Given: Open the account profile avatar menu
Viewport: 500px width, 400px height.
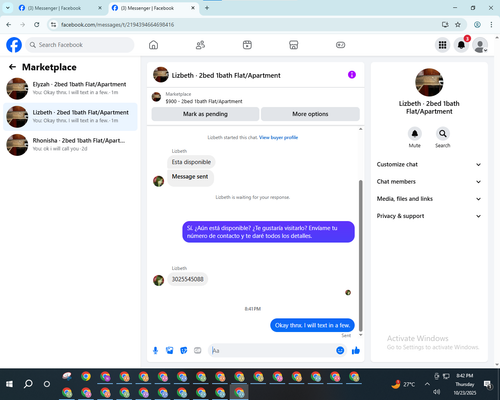Looking at the screenshot, I should (480, 45).
